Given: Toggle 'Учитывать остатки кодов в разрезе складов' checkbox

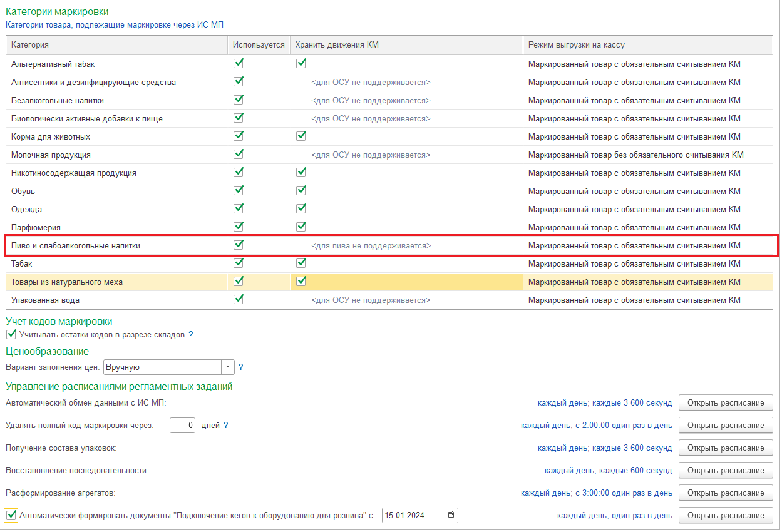Looking at the screenshot, I should 11,335.
